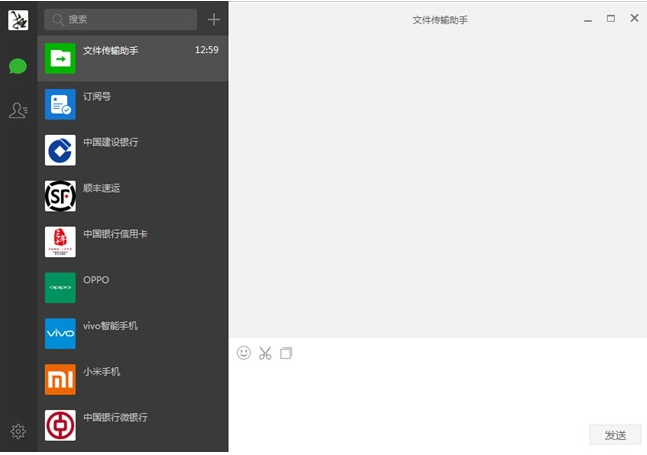Click the send file icon
The width and height of the screenshot is (647, 455).
(x=286, y=353)
